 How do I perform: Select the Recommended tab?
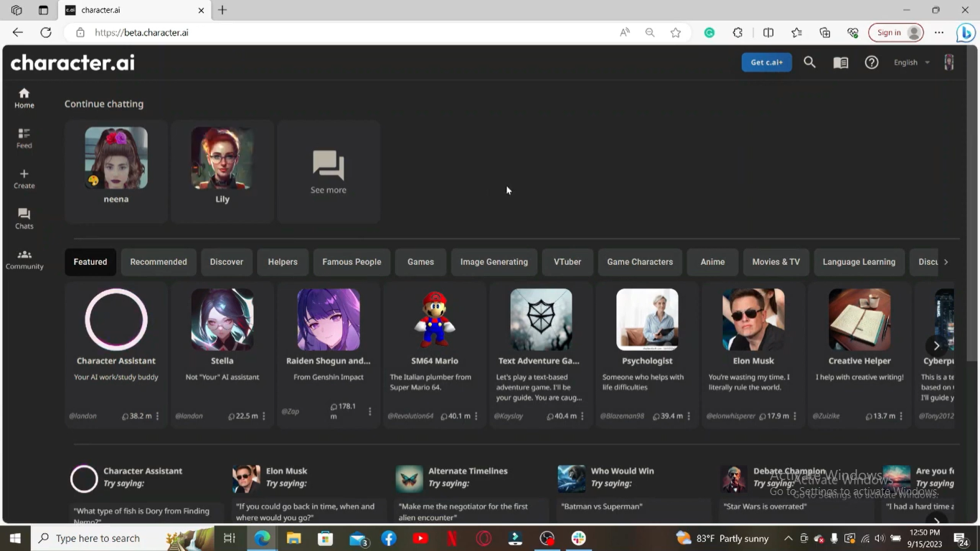point(159,262)
